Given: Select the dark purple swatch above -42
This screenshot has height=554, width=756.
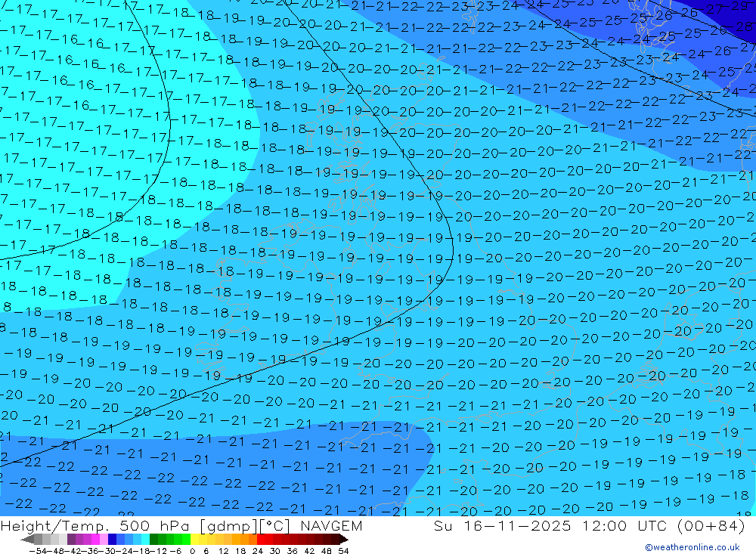Looking at the screenshot, I should (x=71, y=539).
